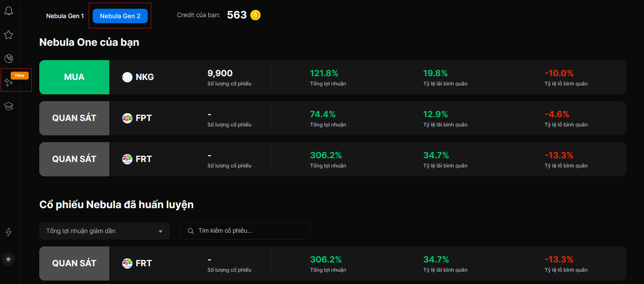The image size is (644, 284).
Task: Switch to the Nebula Gen 2 tab
Action: [120, 16]
